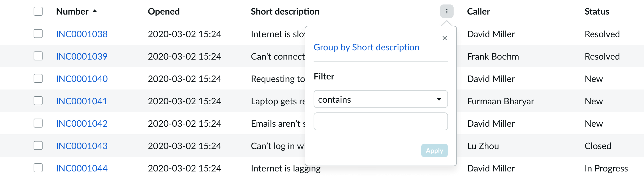Screen dimensions: 644x179
Task: Click the Caller column header
Action: click(478, 11)
